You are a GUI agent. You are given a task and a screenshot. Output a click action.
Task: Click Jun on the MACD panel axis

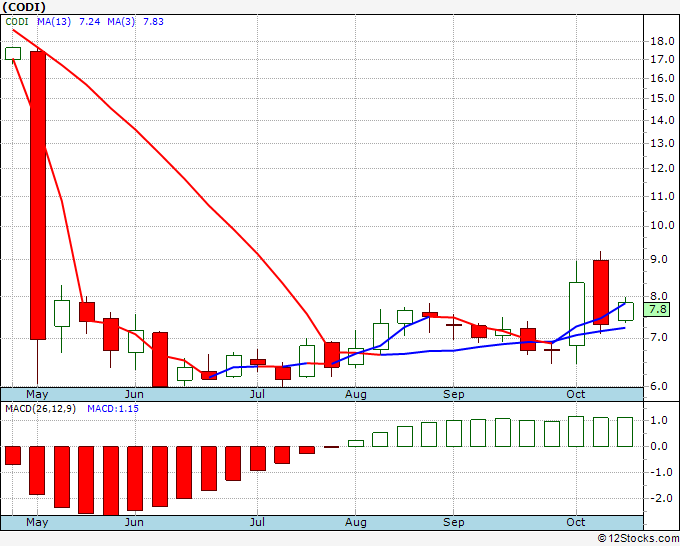(134, 522)
